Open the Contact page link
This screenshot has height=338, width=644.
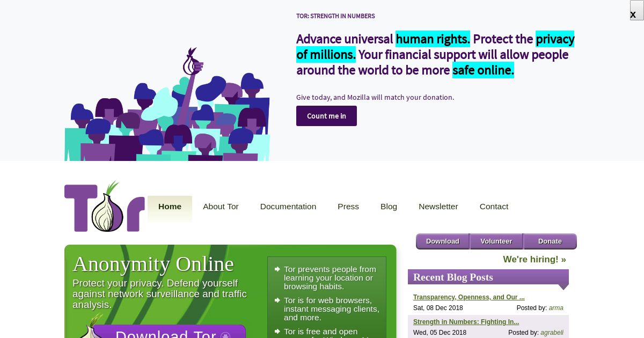pyautogui.click(x=494, y=207)
